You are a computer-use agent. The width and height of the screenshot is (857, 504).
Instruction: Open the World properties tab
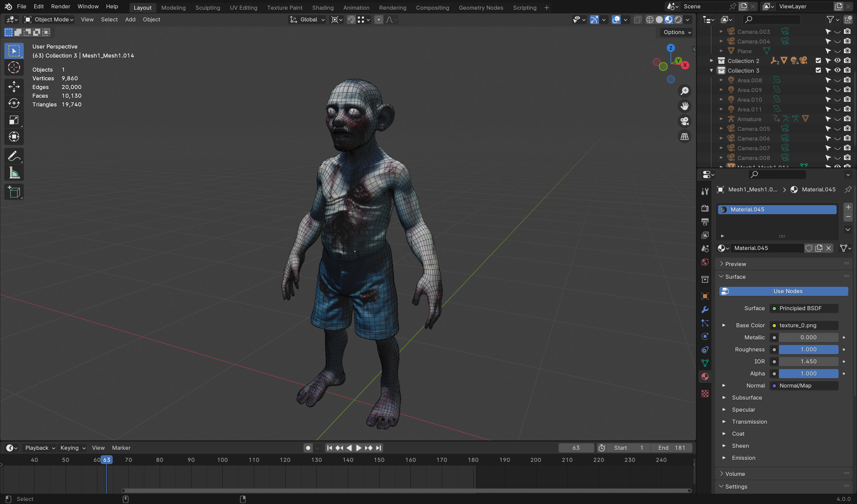pos(705,262)
